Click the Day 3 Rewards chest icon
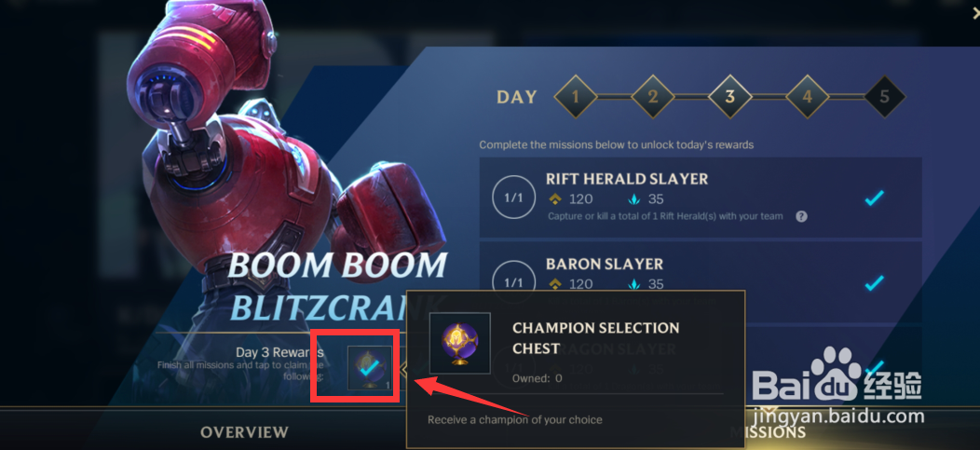Viewport: 980px width, 450px height. coord(370,367)
